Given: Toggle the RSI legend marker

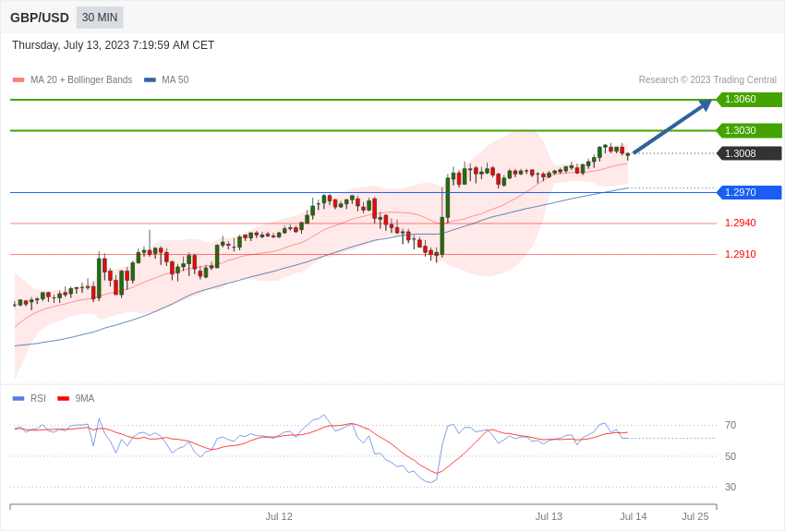Looking at the screenshot, I should [x=18, y=399].
